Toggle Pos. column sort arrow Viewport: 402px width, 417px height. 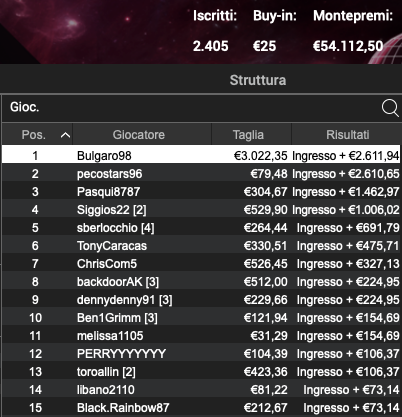tap(66, 135)
